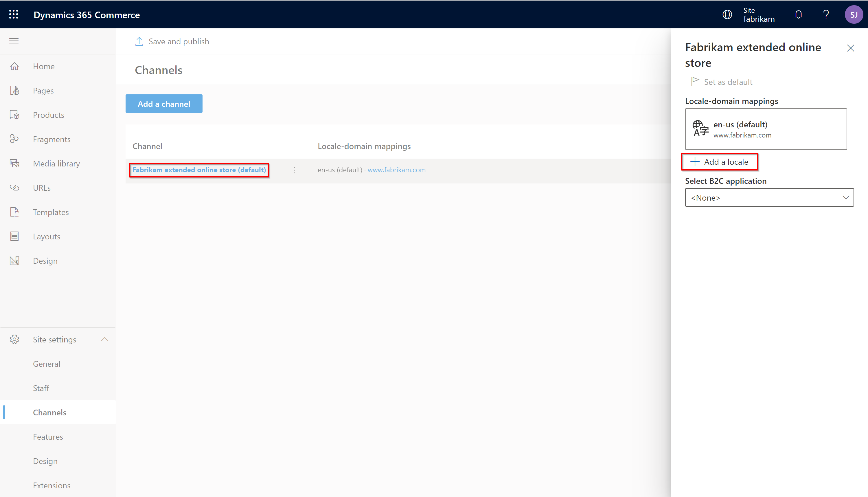Click the Save and publish icon button
This screenshot has height=497, width=868.
(138, 41)
